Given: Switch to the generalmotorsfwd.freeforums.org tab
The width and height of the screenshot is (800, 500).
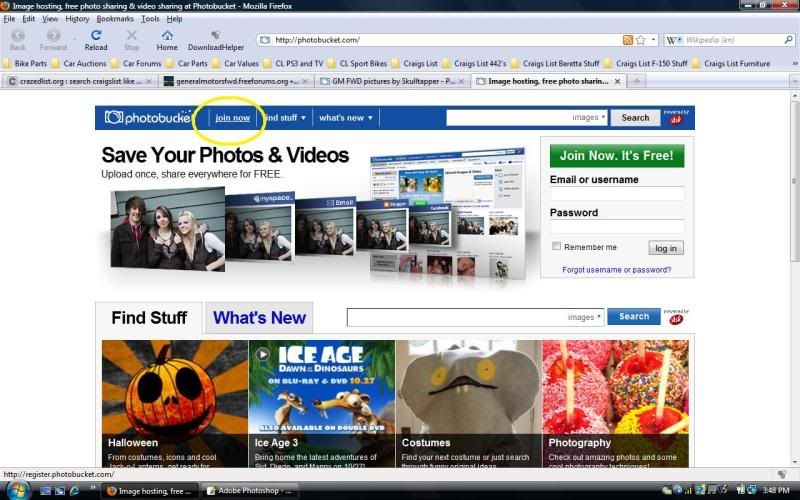Looking at the screenshot, I should point(236,81).
